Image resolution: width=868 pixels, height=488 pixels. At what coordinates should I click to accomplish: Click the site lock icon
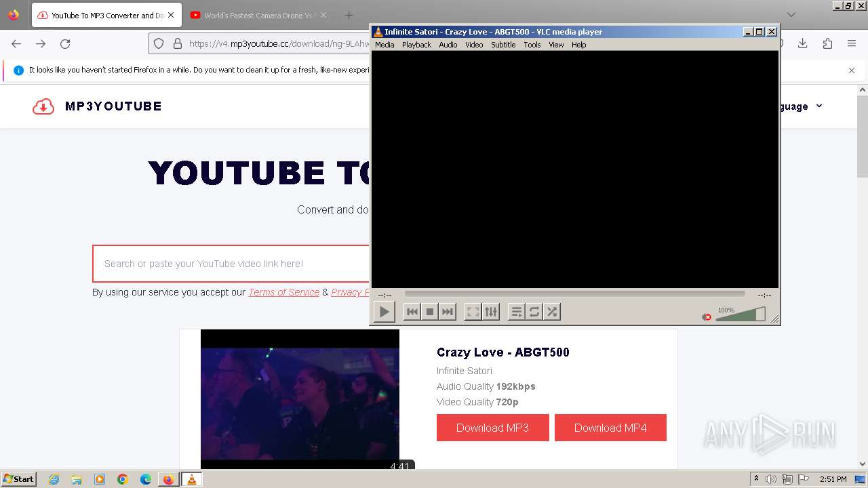pos(178,43)
